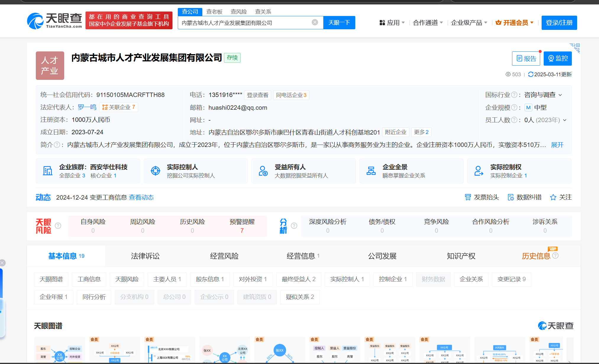Click 查看动态 link
The image size is (599, 364).
pos(141,198)
